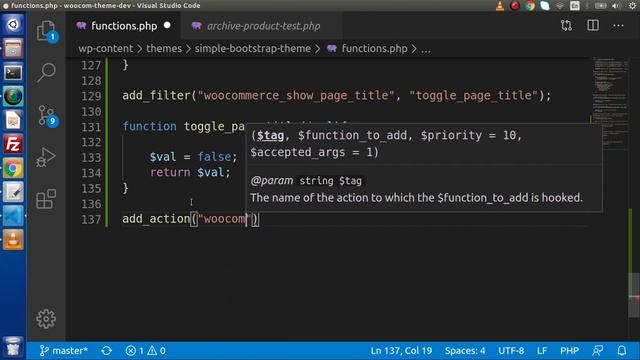This screenshot has height=360, width=640.
Task: Open the Run and Debug view
Action: coord(46,157)
